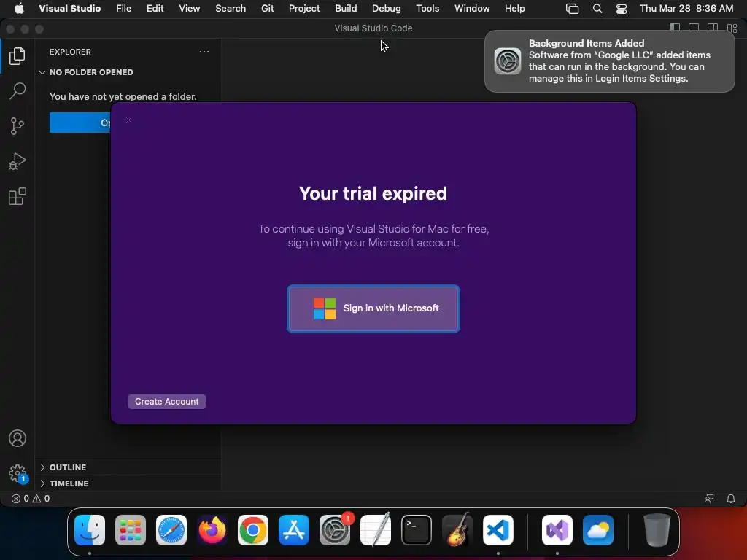Open the Help menu

[515, 9]
